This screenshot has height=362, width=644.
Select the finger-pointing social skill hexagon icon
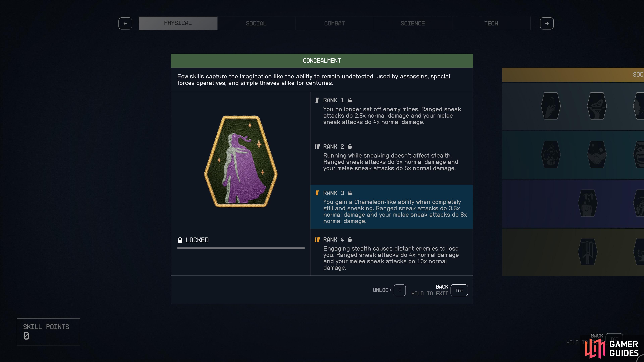(550, 106)
